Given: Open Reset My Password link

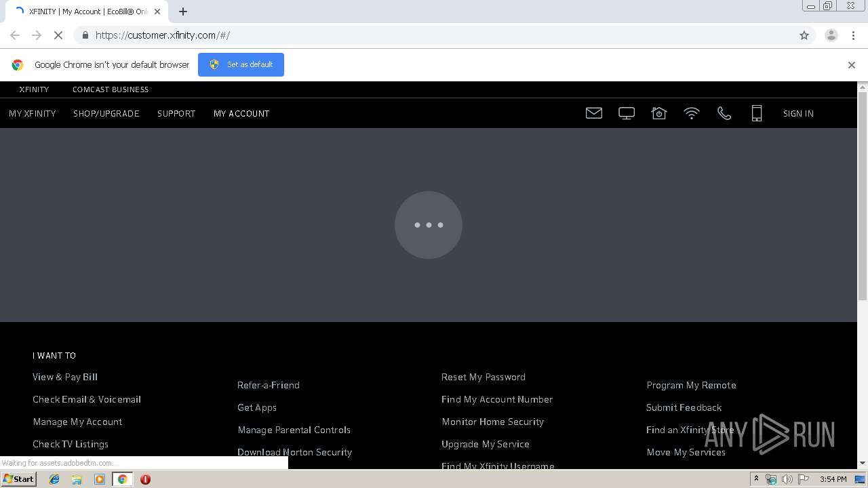Looking at the screenshot, I should (x=484, y=377).
